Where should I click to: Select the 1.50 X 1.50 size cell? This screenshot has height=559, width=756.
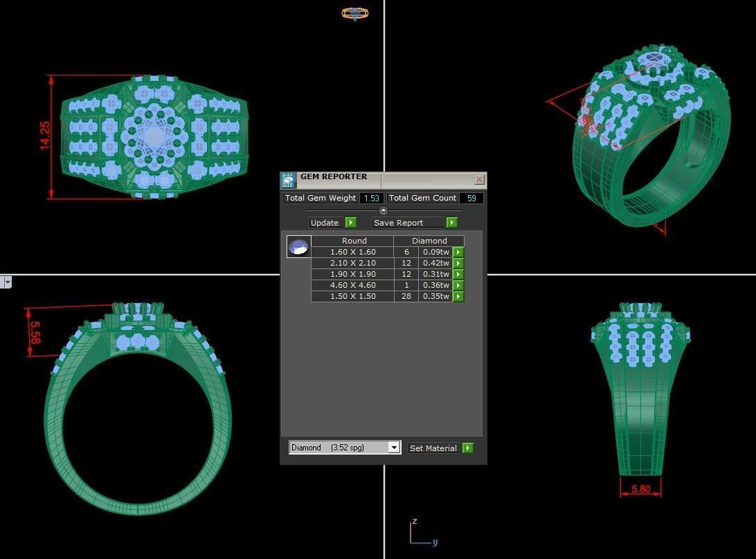pyautogui.click(x=353, y=296)
